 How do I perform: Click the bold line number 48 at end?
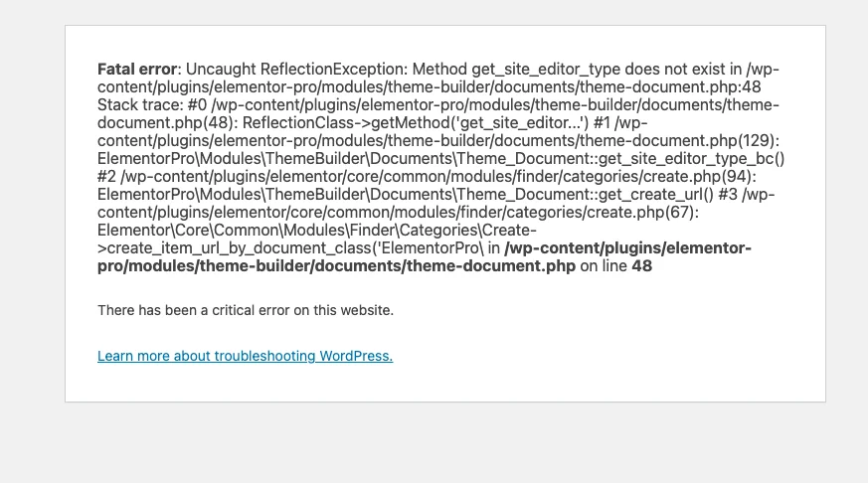click(641, 266)
